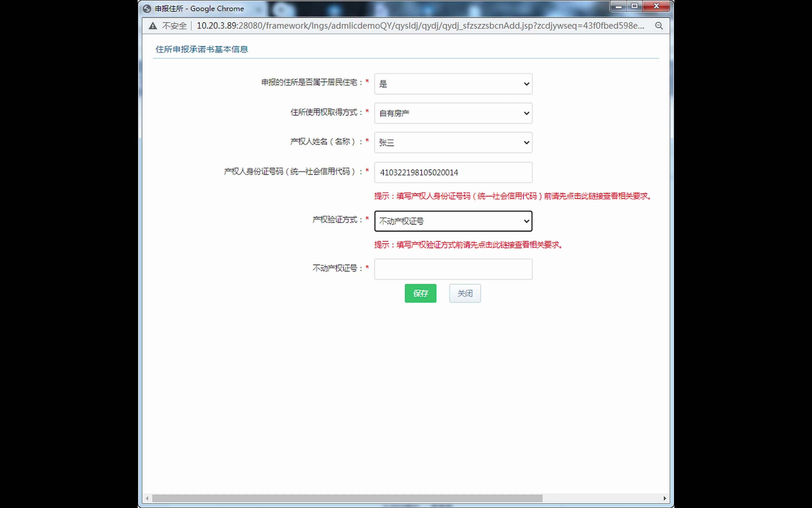Click the 产权人身份证号码 input field
812x508 pixels.
tap(453, 172)
